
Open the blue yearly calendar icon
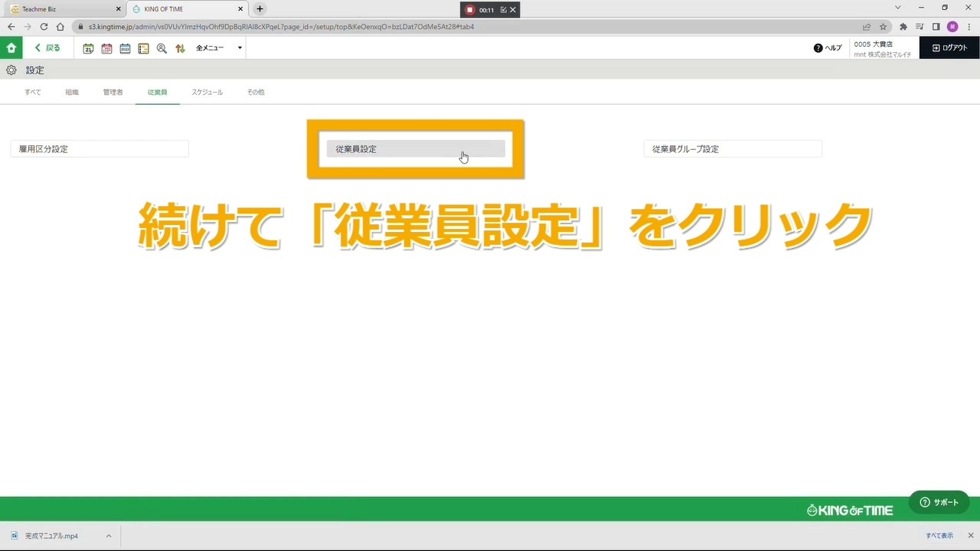pos(125,48)
